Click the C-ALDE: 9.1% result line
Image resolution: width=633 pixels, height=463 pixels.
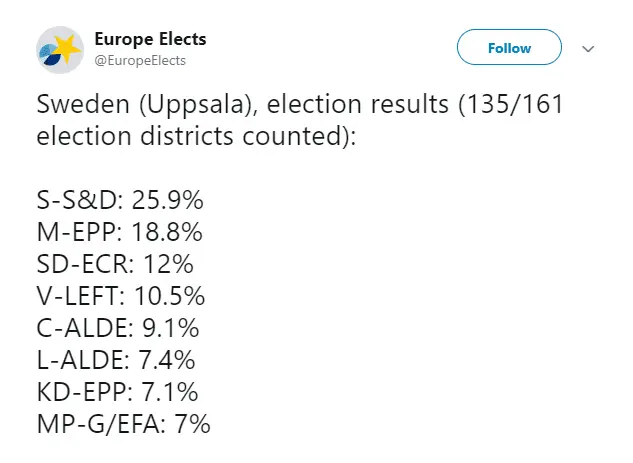(x=117, y=327)
